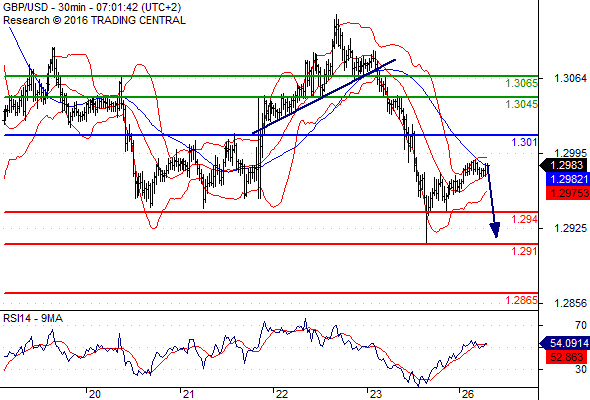Click the RSI 70 level label

(581, 325)
